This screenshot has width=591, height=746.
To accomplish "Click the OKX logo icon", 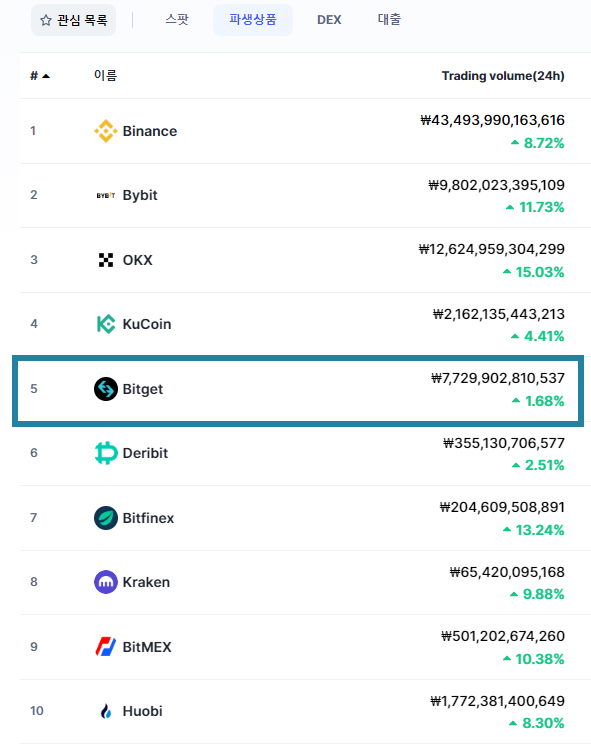I will (x=106, y=260).
